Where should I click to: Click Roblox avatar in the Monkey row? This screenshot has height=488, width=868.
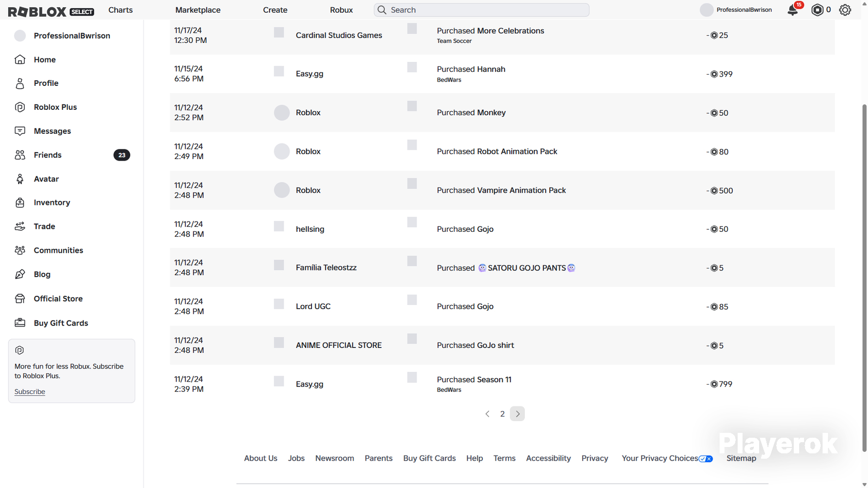[282, 113]
